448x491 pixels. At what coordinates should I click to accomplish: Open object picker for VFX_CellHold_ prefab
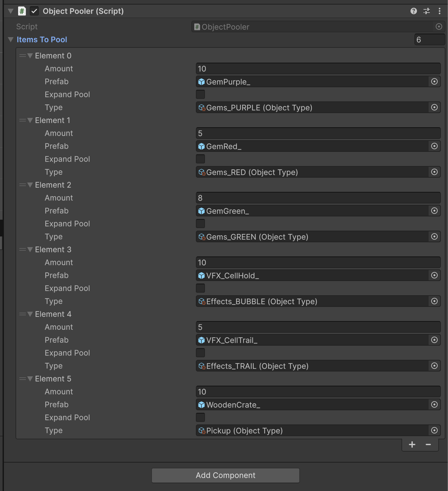click(434, 275)
